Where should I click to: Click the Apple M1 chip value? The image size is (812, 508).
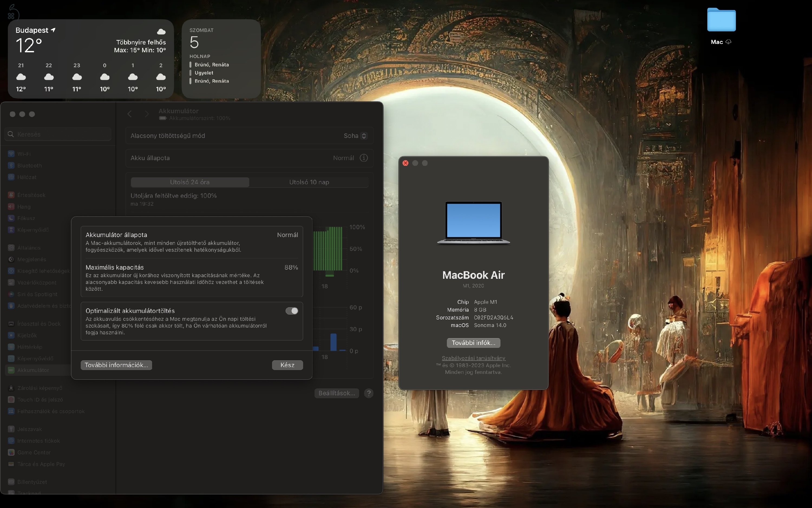[486, 302]
